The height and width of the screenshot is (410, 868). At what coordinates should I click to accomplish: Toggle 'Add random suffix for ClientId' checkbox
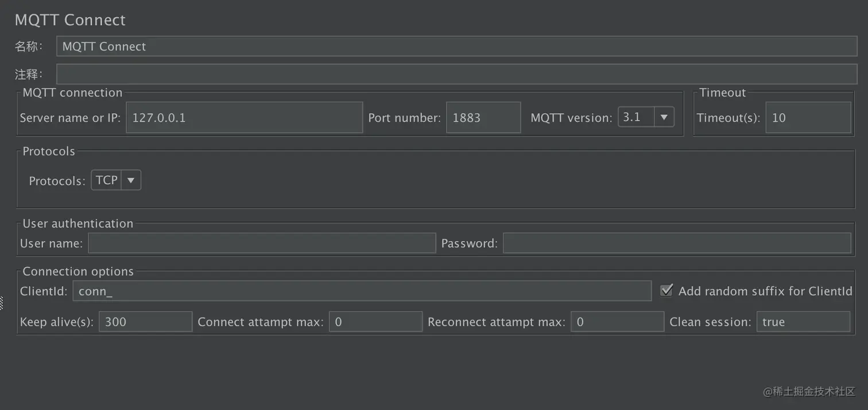click(666, 291)
